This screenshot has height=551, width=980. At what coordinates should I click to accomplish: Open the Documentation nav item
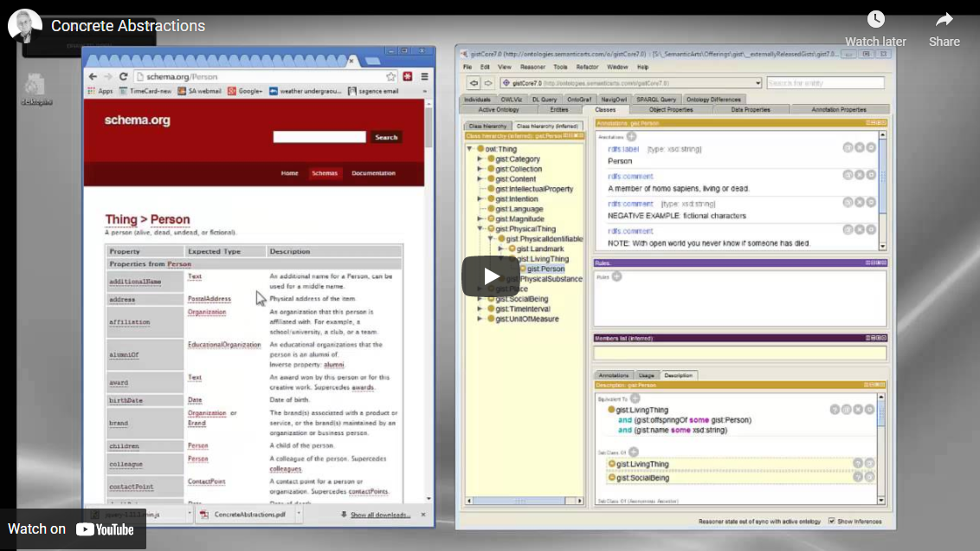point(373,173)
